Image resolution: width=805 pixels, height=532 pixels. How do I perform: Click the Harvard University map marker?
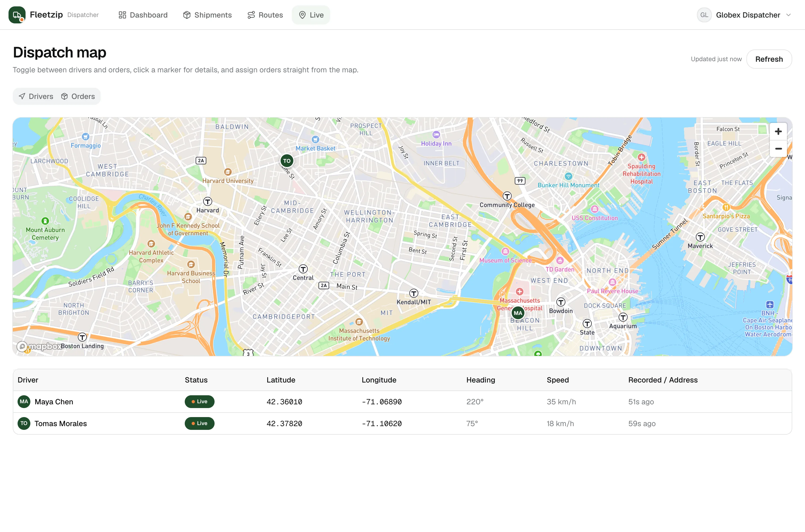coord(228,172)
